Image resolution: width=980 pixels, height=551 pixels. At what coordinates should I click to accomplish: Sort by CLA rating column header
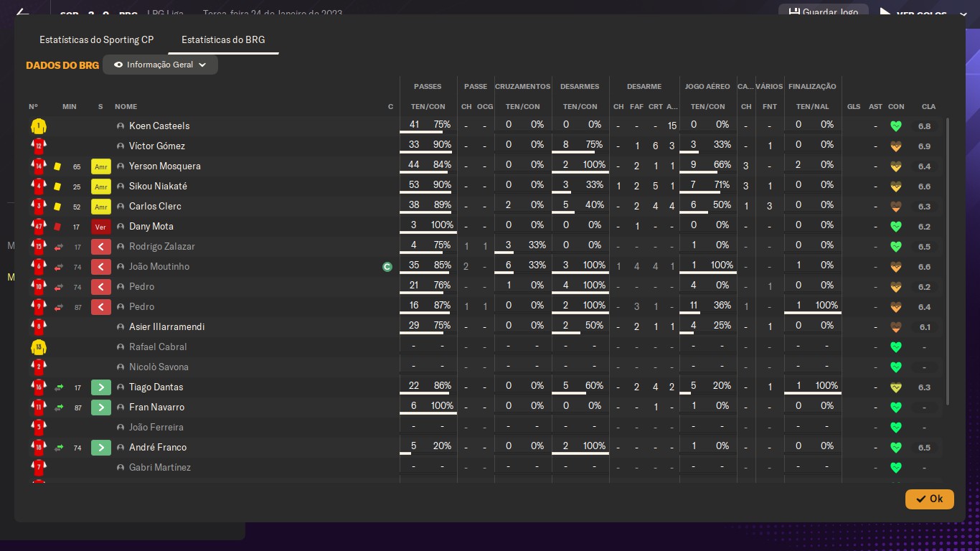(928, 107)
